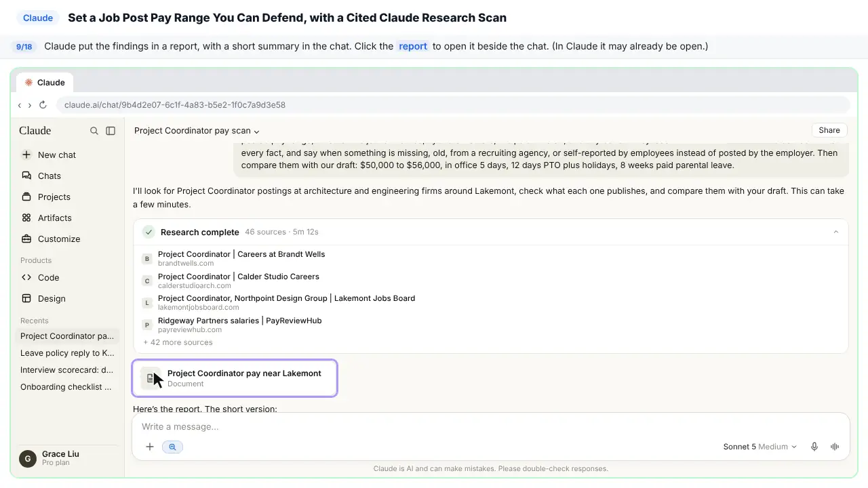Show the + 42 more sources
This screenshot has height=488, width=868.
click(x=178, y=342)
